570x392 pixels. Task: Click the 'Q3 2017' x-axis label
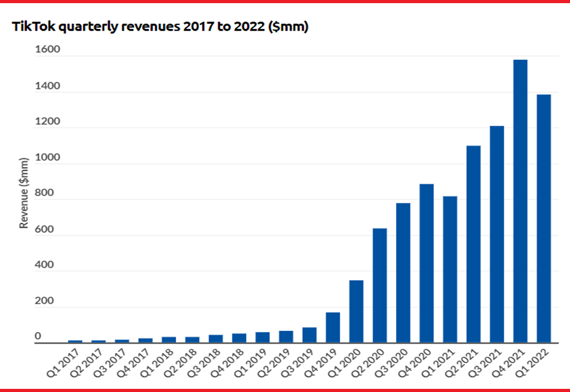pos(110,362)
